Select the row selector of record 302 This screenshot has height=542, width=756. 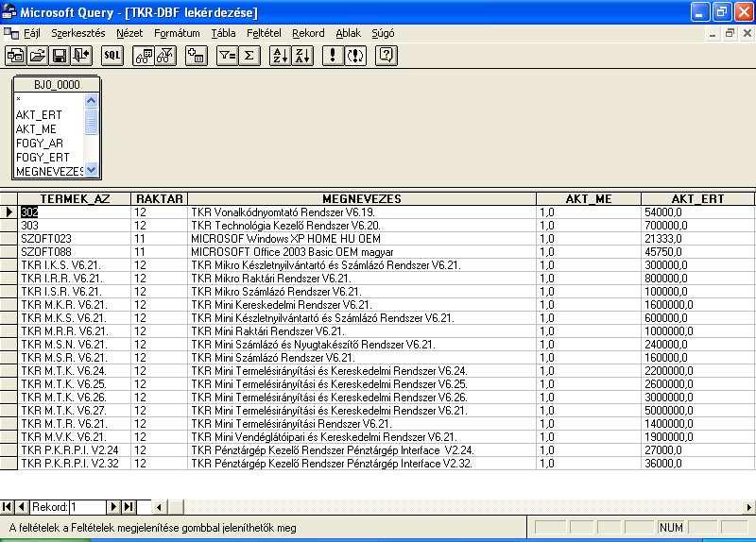[x=9, y=212]
